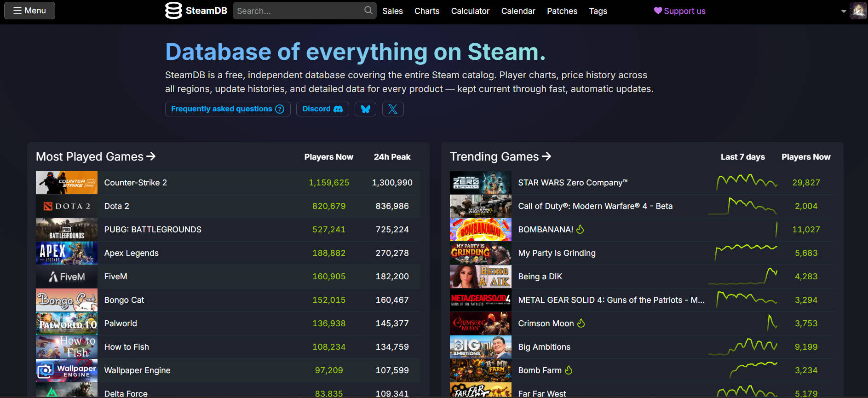This screenshot has height=398, width=868.
Task: Click the Last 7 days column header
Action: pos(742,157)
